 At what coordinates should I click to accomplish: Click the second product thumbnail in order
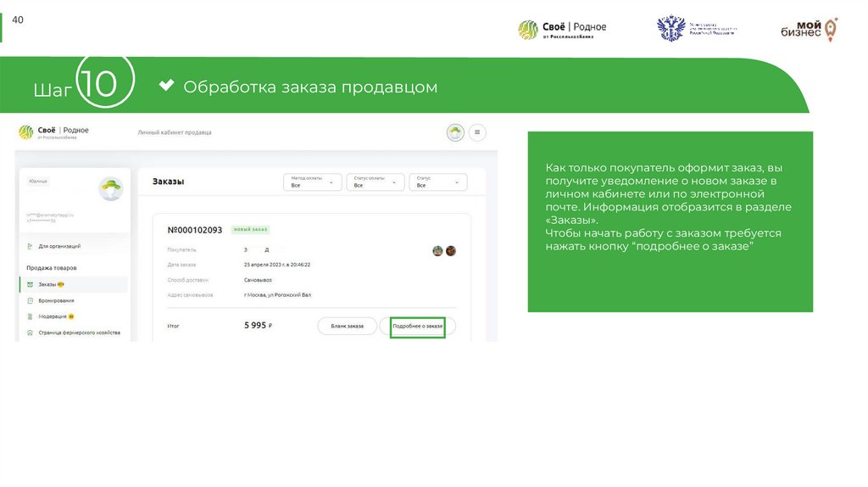coord(451,250)
